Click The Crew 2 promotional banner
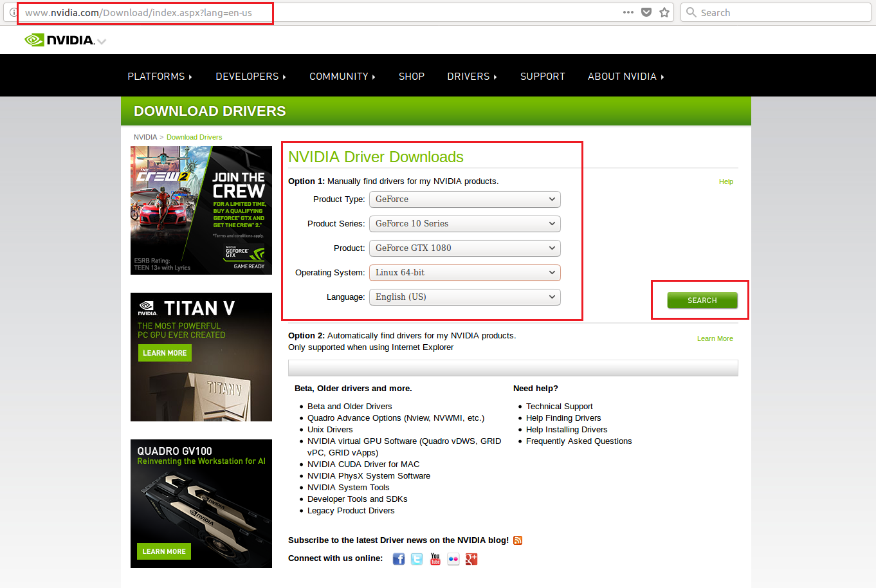This screenshot has height=588, width=876. pos(201,210)
